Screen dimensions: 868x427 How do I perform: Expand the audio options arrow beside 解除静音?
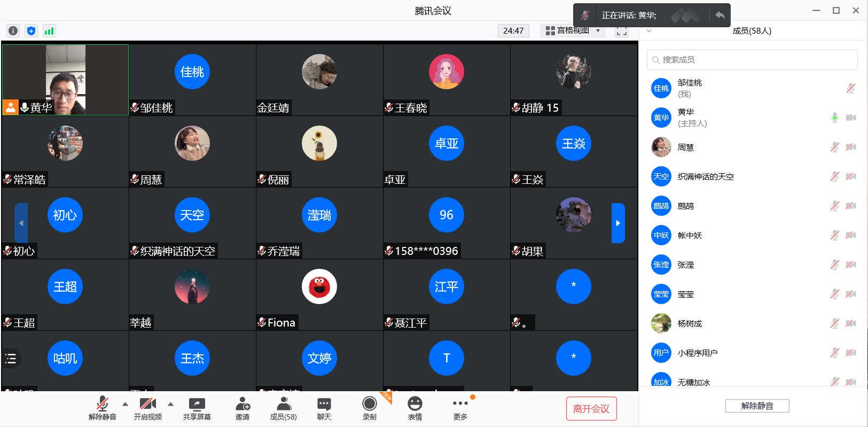(x=125, y=404)
